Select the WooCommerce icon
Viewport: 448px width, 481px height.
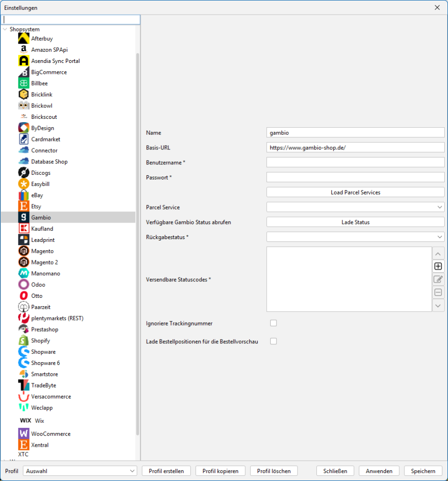24,434
